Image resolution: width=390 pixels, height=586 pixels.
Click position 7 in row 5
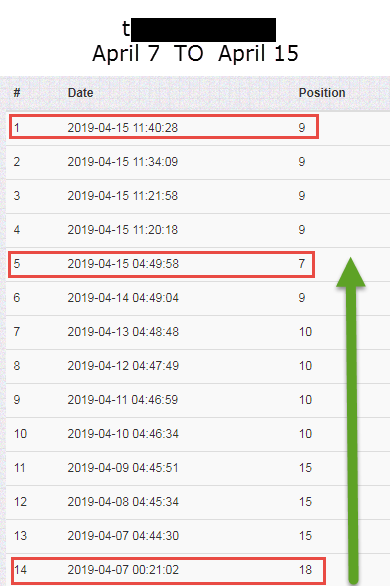[x=302, y=264]
